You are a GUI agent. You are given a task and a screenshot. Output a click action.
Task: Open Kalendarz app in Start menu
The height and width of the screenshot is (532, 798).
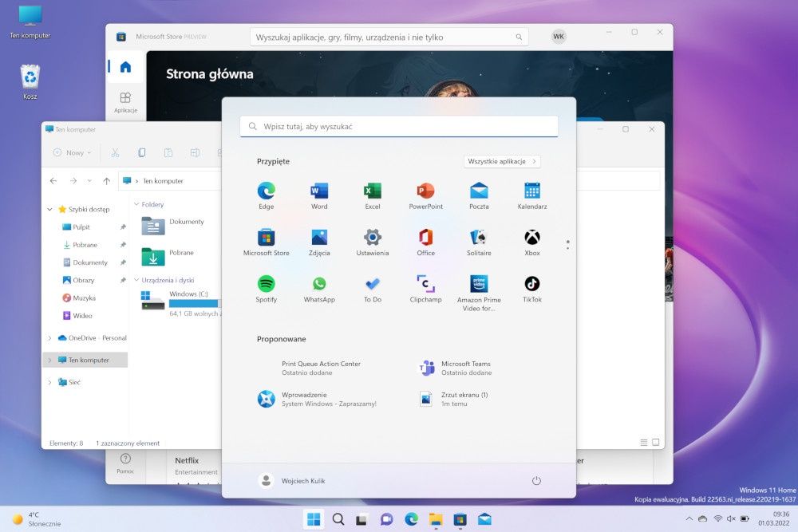tap(532, 195)
